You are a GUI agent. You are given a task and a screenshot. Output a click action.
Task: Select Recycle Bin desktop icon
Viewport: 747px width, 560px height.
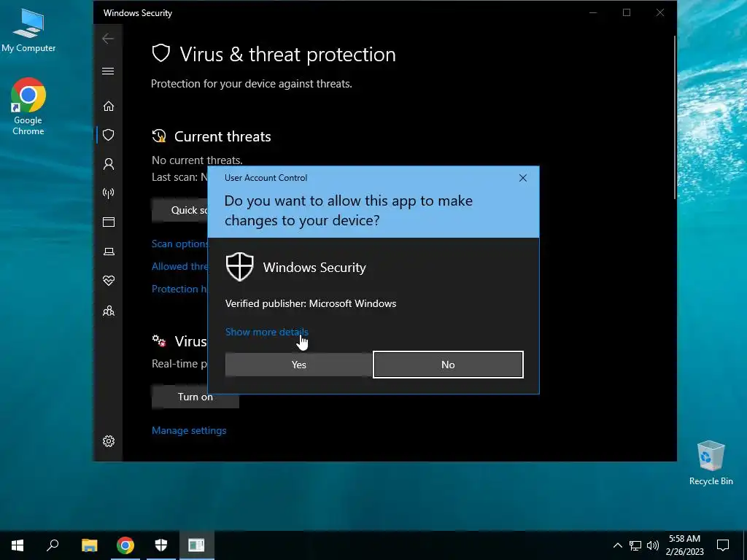711,463
